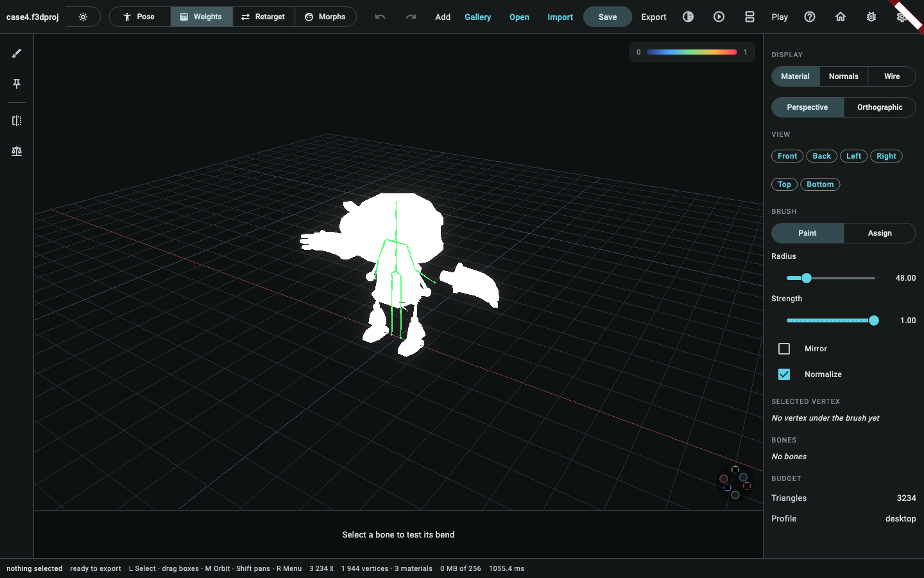Click the mirror/flip icon in left sidebar
This screenshot has width=924, height=578.
point(17,121)
